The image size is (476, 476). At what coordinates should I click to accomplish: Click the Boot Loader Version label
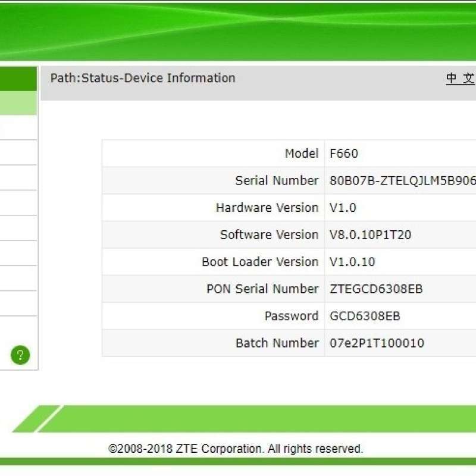pos(260,262)
